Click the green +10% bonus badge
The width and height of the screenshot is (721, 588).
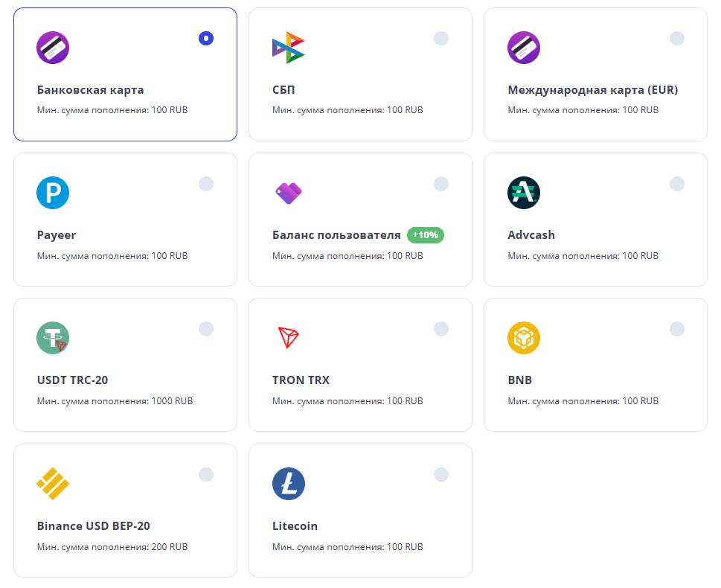coord(426,235)
